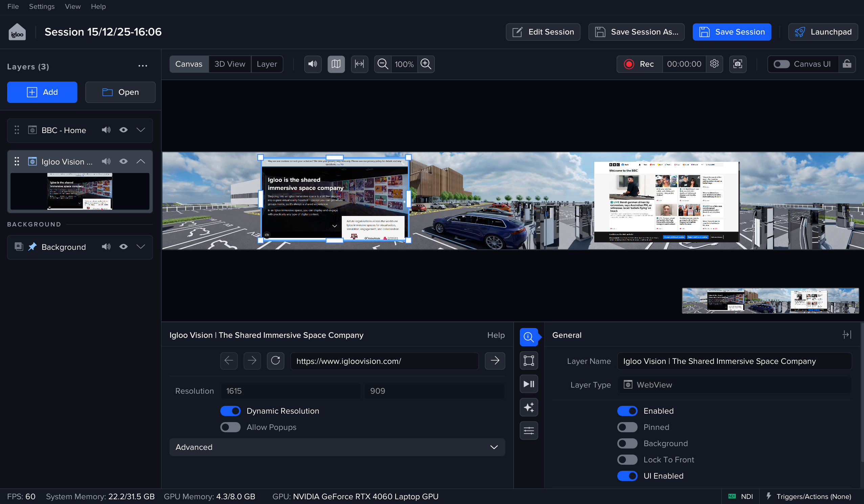Click the zoom in magnifier icon
The image size is (864, 504).
coord(426,64)
